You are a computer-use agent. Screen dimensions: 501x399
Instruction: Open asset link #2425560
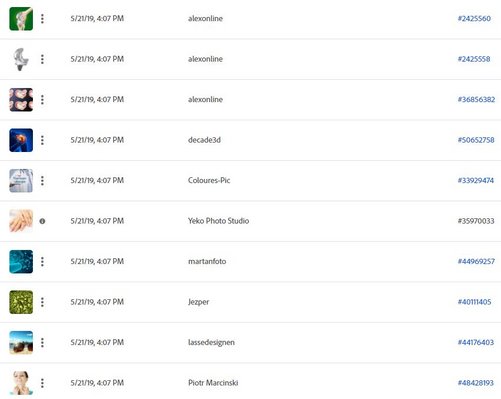click(474, 18)
